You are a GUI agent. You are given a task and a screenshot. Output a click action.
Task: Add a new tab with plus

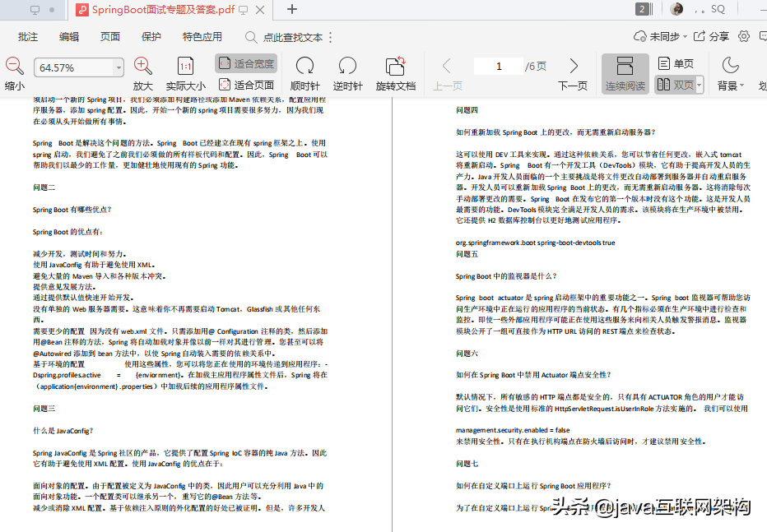[x=292, y=9]
